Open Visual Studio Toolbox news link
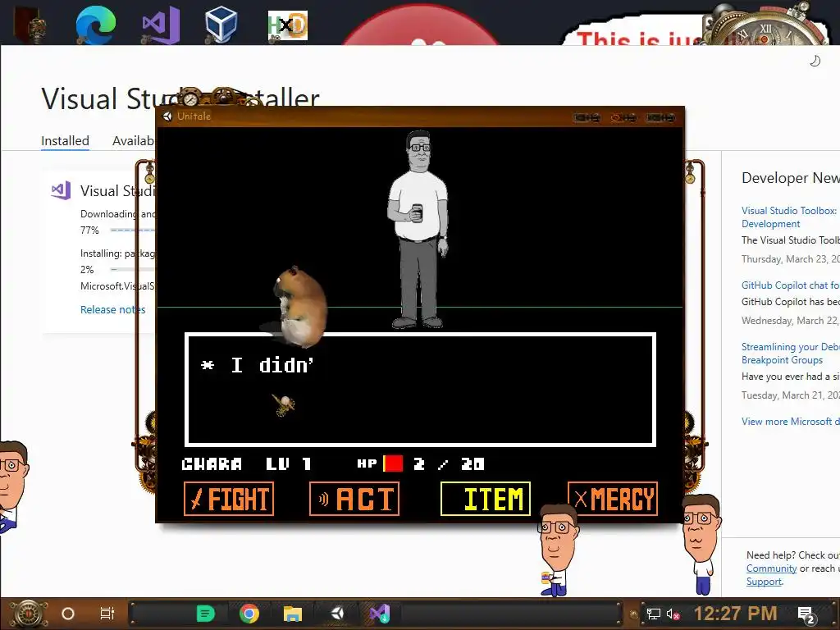 tap(790, 217)
